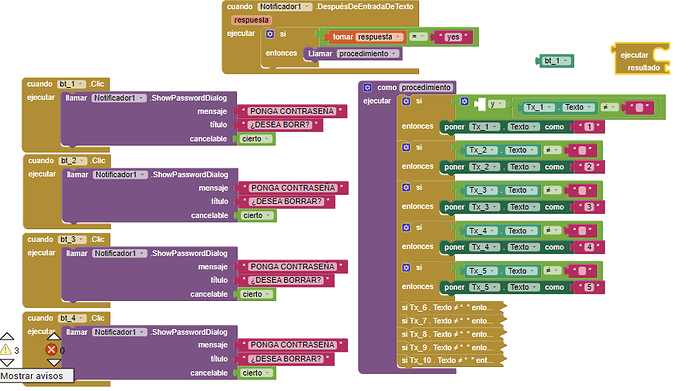Open gear icon on Tx_5 si block
This screenshot has height=391, width=690.
point(406,267)
